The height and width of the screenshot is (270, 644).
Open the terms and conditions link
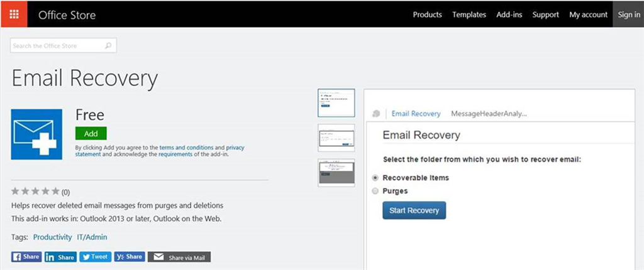click(x=186, y=148)
